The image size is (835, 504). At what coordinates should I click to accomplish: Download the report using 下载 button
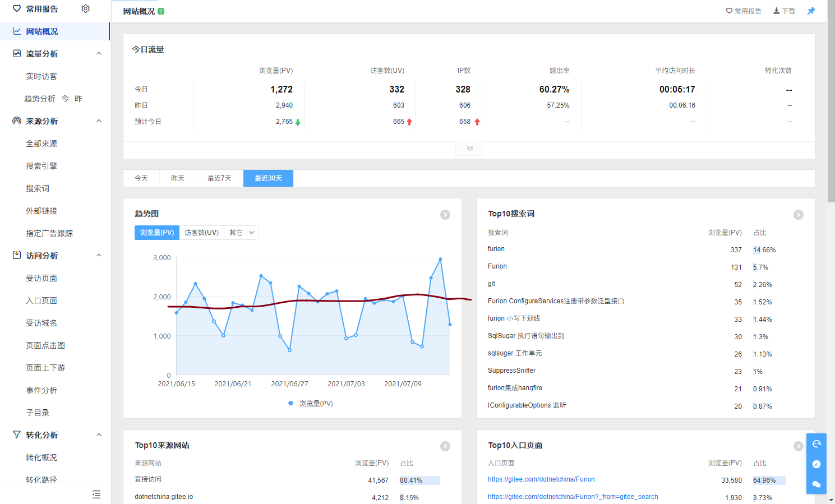[x=784, y=11]
